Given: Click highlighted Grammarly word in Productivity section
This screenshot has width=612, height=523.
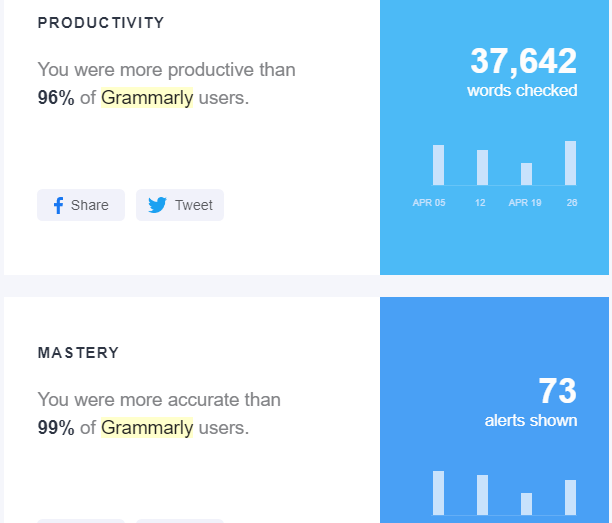Looking at the screenshot, I should [x=147, y=98].
